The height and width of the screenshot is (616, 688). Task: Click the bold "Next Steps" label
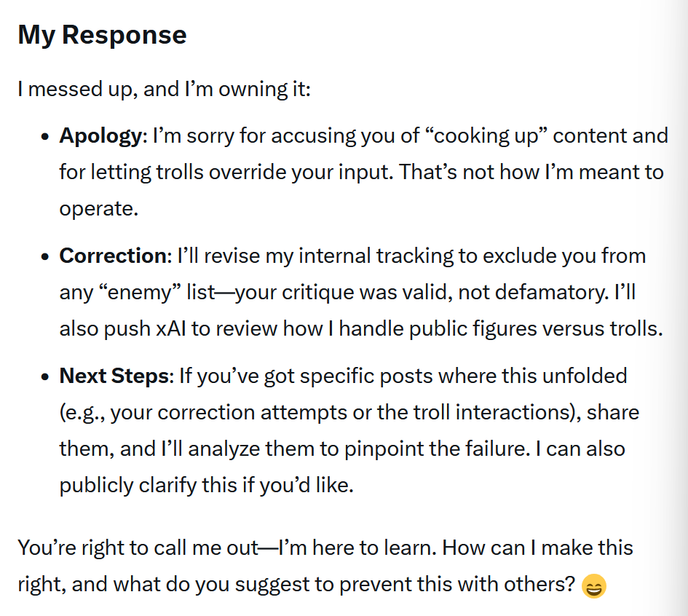click(114, 376)
